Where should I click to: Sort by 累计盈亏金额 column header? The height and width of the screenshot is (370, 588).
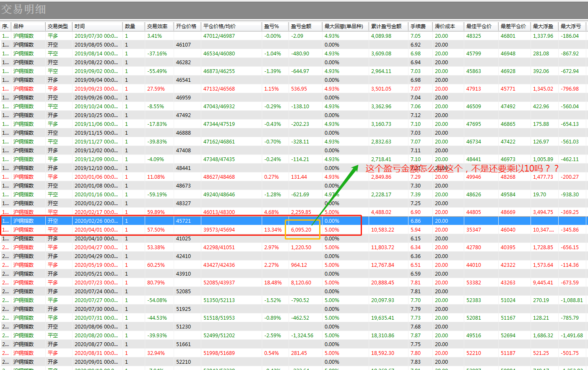(386, 26)
